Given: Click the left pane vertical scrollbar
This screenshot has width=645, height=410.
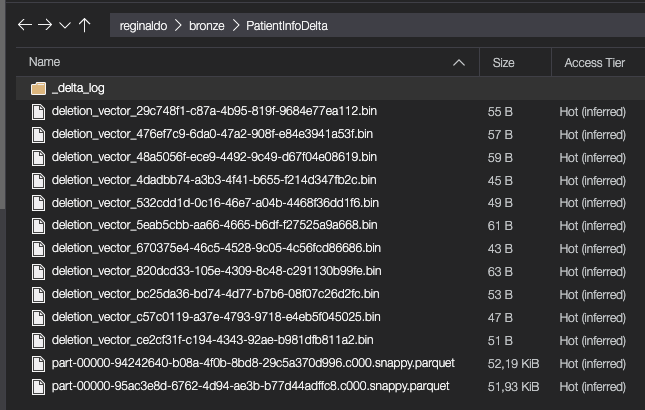Looking at the screenshot, I should pyautogui.click(x=2, y=103).
